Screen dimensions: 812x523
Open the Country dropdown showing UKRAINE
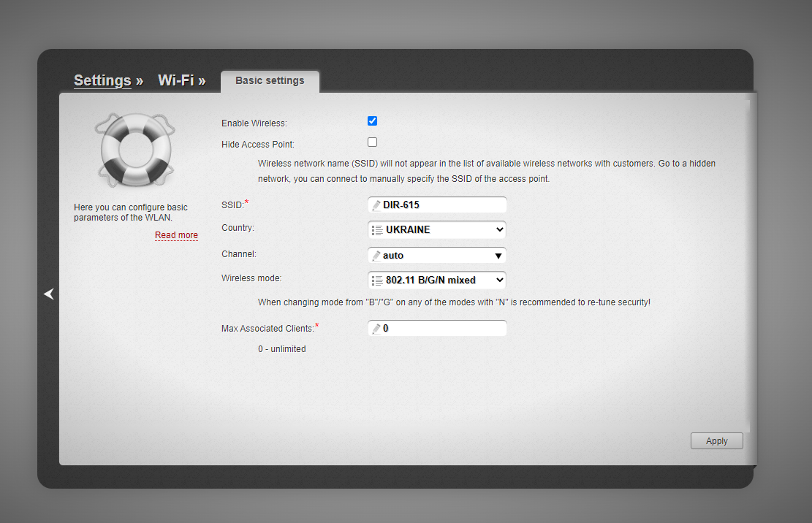coord(436,229)
